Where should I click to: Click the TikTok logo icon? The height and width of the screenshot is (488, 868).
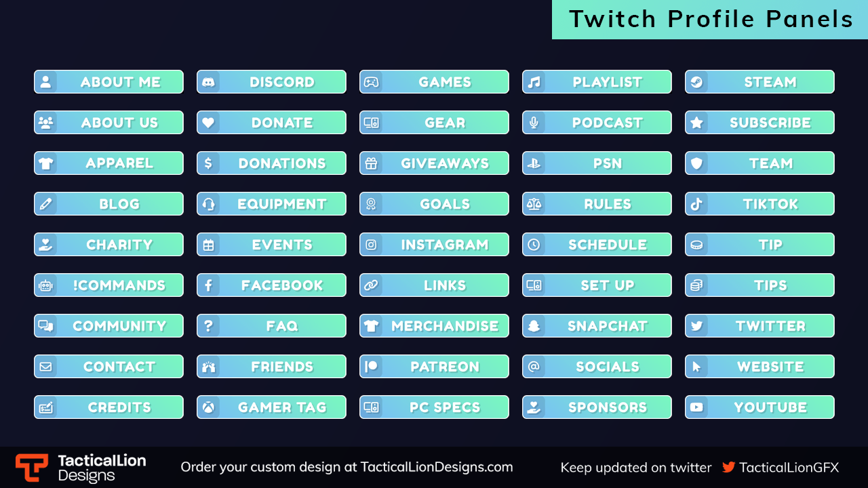coord(696,204)
